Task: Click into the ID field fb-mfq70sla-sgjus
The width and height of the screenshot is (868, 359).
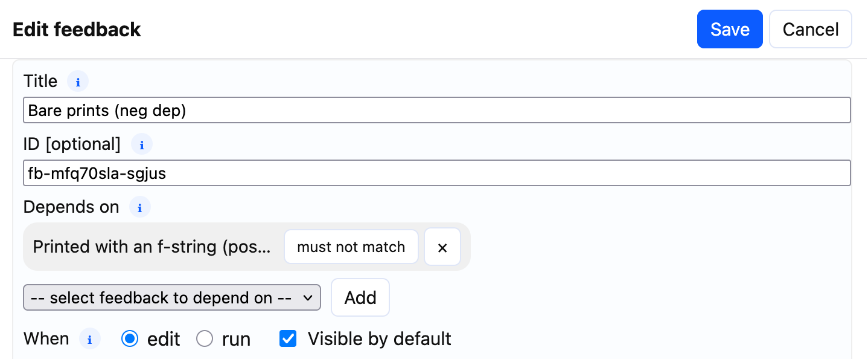Action: (x=436, y=173)
